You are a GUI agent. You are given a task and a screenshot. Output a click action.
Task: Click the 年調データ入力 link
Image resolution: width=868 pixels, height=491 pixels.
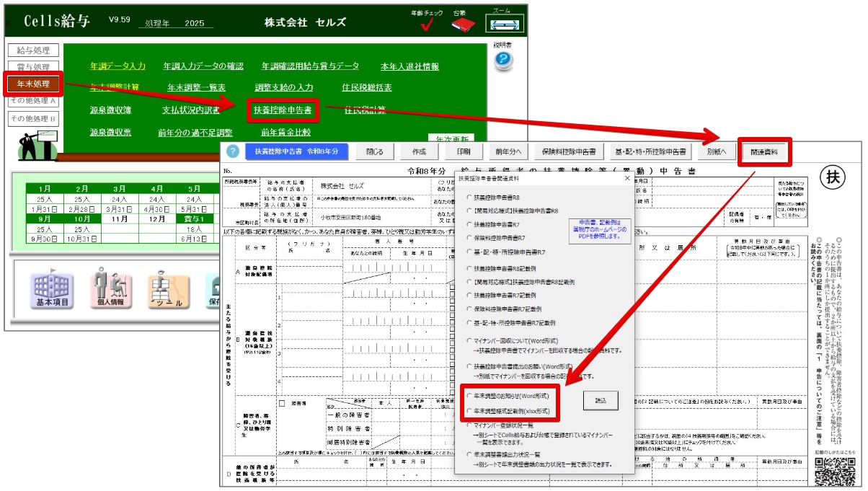tap(118, 66)
